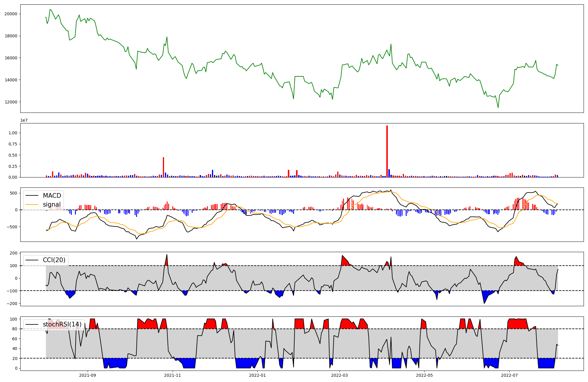588x382 pixels.
Task: Click the -200 label on CCI axis
Action: pyautogui.click(x=12, y=304)
